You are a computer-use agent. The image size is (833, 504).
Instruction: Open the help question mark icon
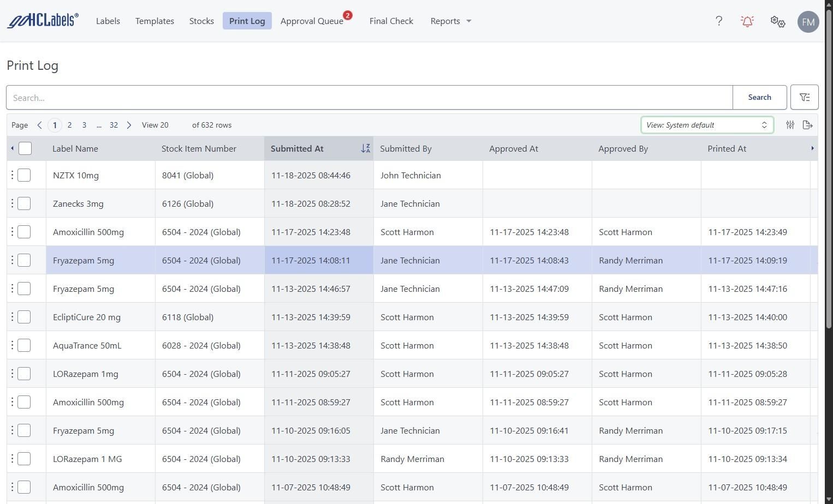pos(718,21)
